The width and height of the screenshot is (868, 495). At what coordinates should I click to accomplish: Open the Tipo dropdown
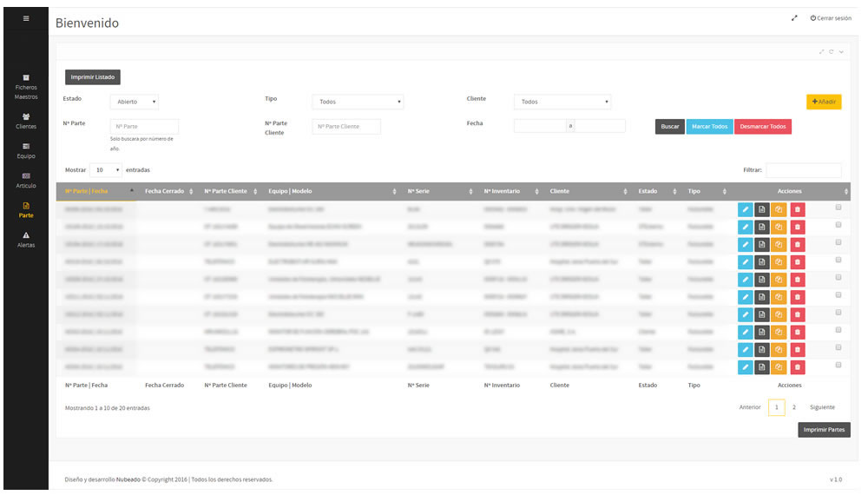(358, 102)
